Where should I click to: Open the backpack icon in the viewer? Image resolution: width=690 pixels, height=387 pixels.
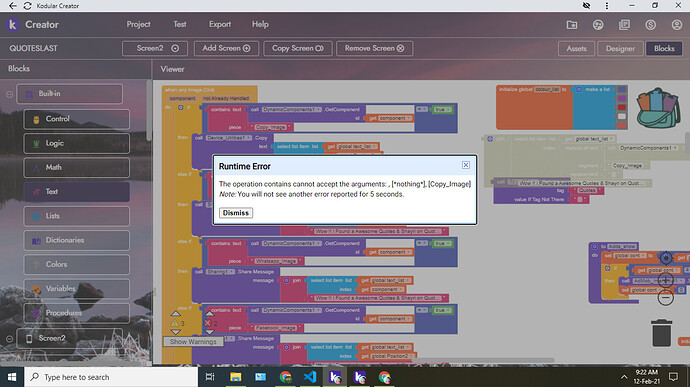658,109
